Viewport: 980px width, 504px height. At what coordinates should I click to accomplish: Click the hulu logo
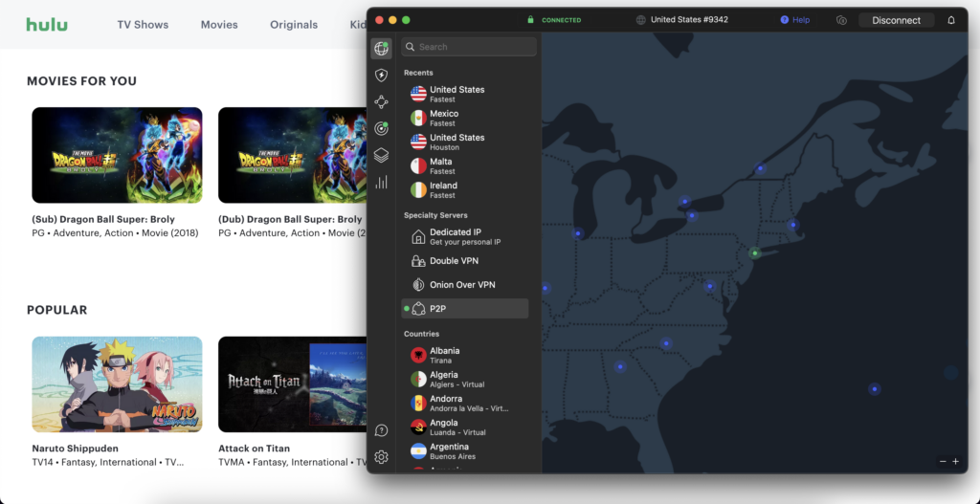pyautogui.click(x=47, y=25)
